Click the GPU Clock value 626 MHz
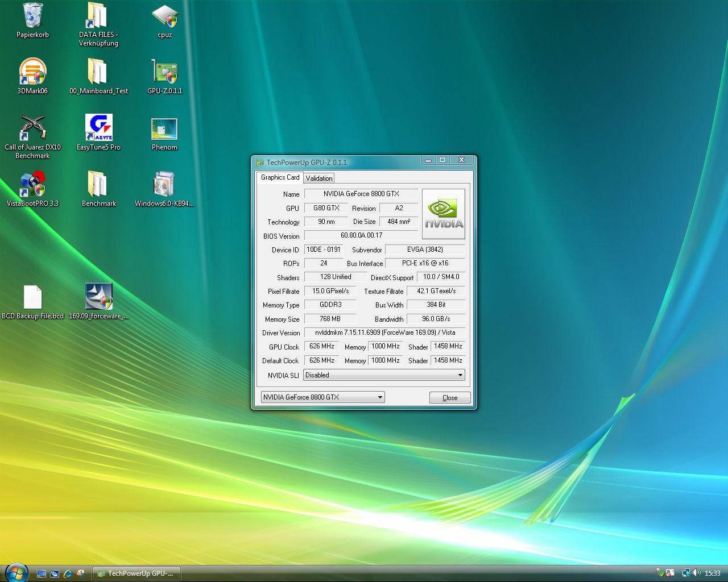Viewport: 728px width, 582px height. click(x=322, y=346)
